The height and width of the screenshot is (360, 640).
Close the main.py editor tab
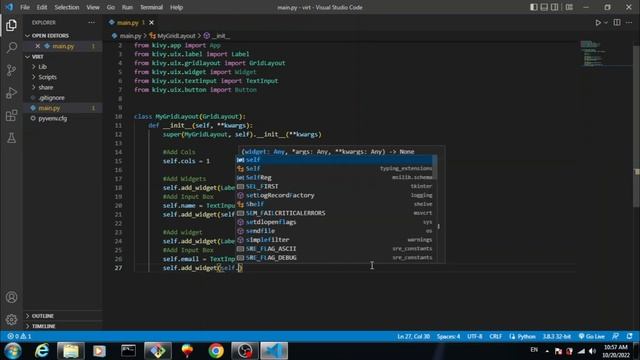pos(151,22)
